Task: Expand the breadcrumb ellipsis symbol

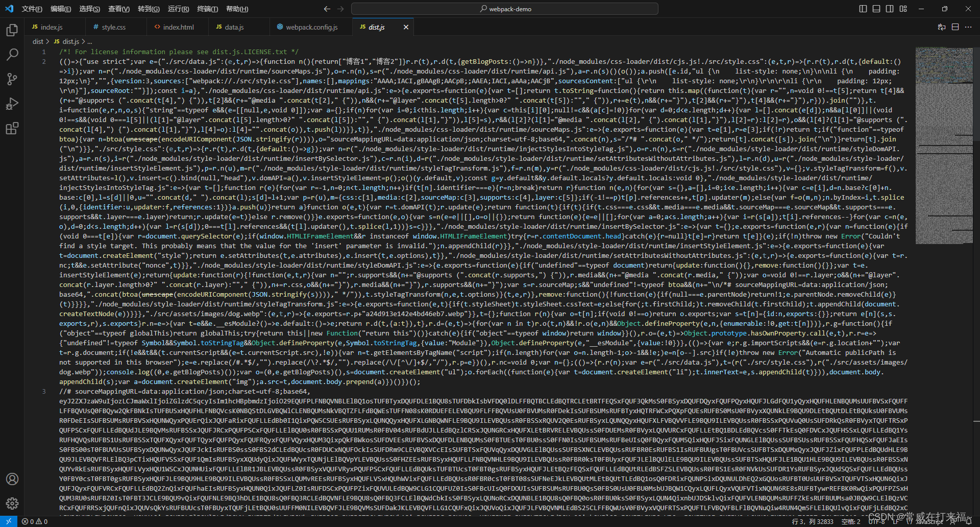Action: 90,41
